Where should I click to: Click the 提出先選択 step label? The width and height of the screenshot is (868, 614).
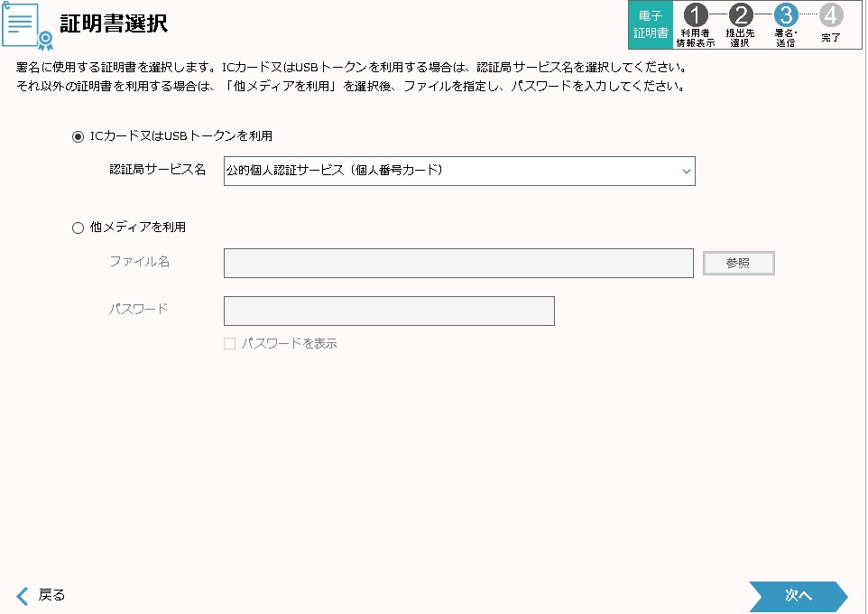(x=740, y=38)
